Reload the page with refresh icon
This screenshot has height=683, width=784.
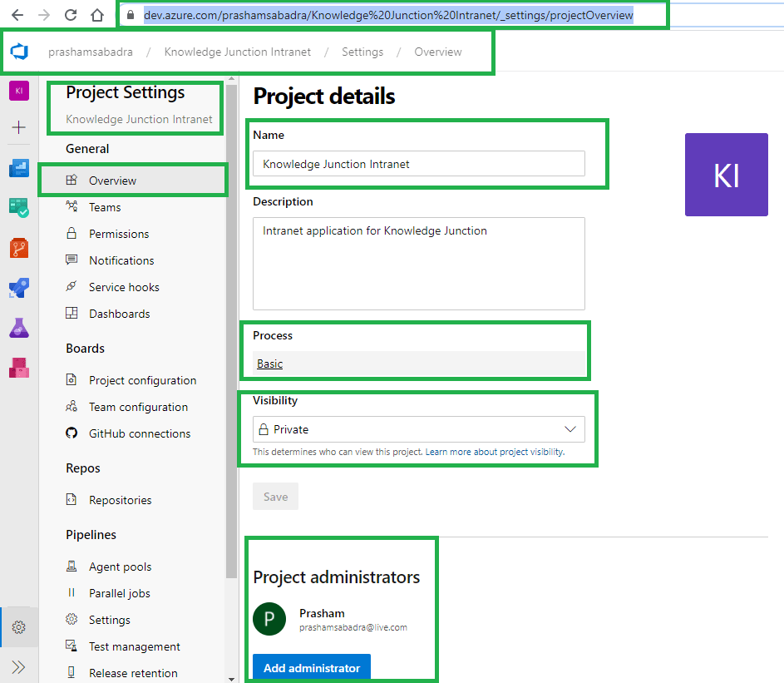click(x=71, y=15)
